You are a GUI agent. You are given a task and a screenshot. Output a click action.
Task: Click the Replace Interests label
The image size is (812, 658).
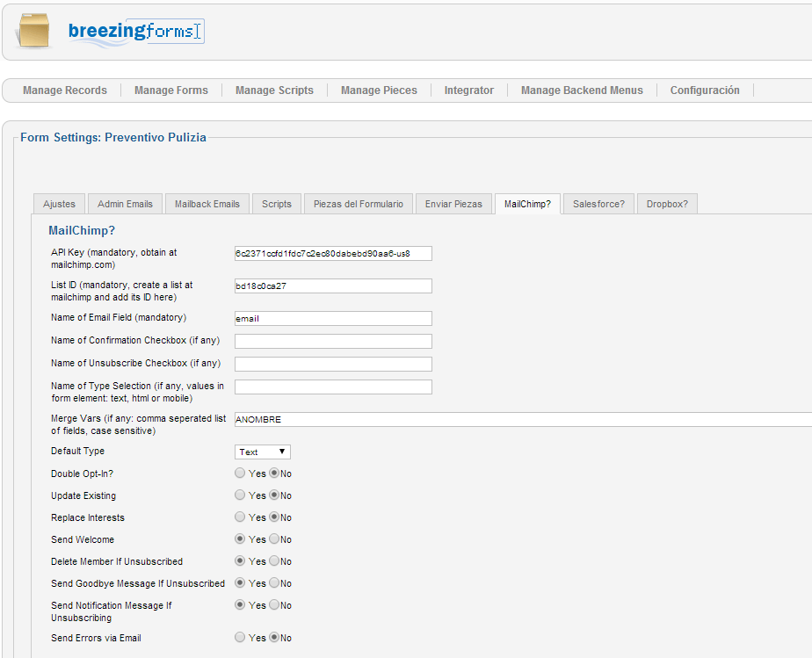point(88,517)
